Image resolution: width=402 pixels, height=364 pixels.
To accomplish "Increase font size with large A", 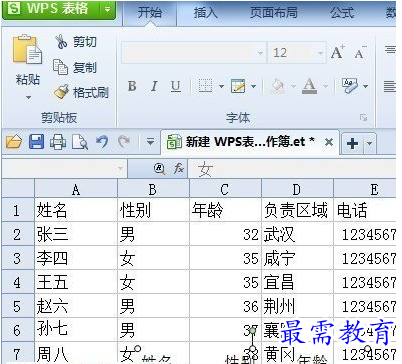I will pyautogui.click(x=337, y=52).
